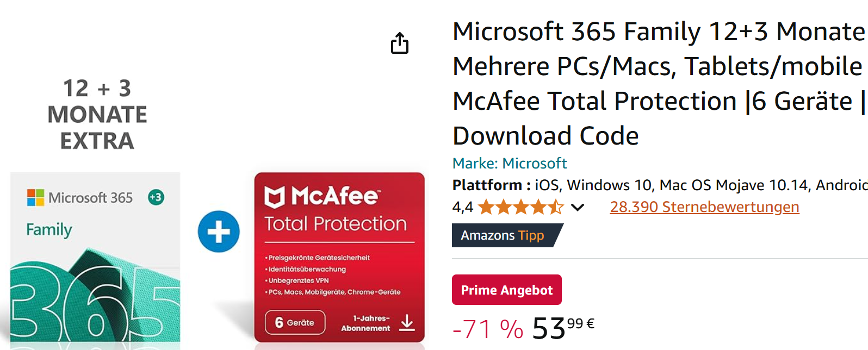868x350 pixels.
Task: Click the share icon above the product image
Action: (x=400, y=43)
